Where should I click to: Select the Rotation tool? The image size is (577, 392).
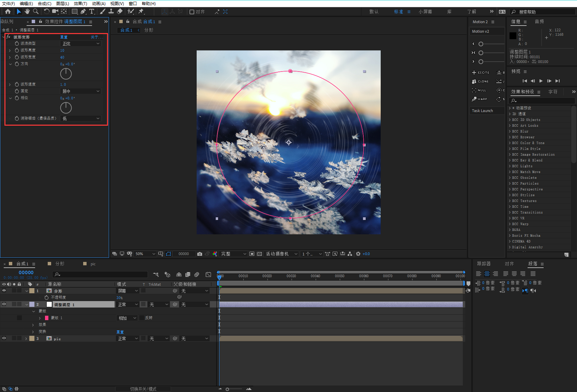click(x=47, y=12)
